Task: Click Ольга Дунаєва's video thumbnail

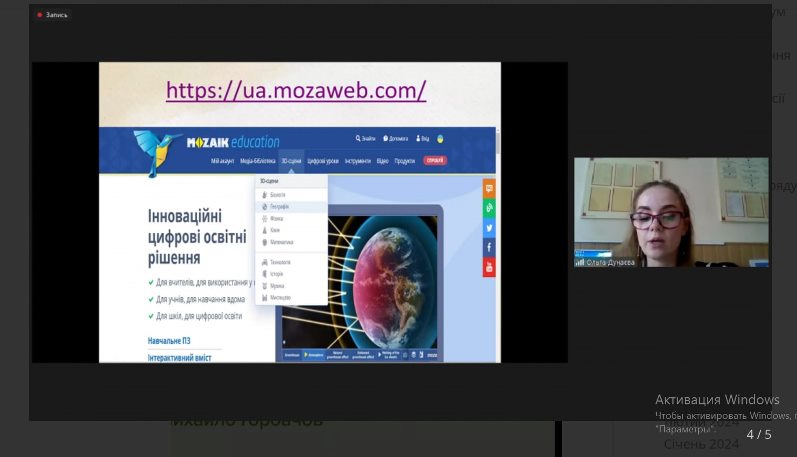Action: pyautogui.click(x=671, y=212)
